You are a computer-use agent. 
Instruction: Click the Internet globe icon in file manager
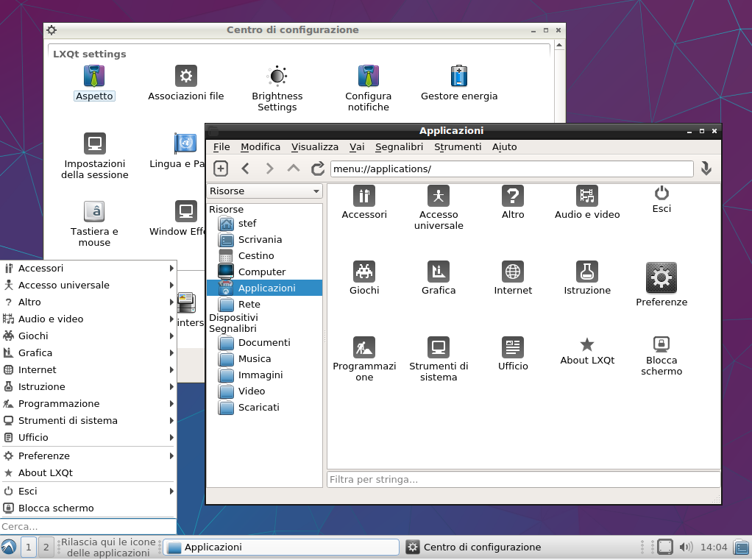[x=513, y=272]
